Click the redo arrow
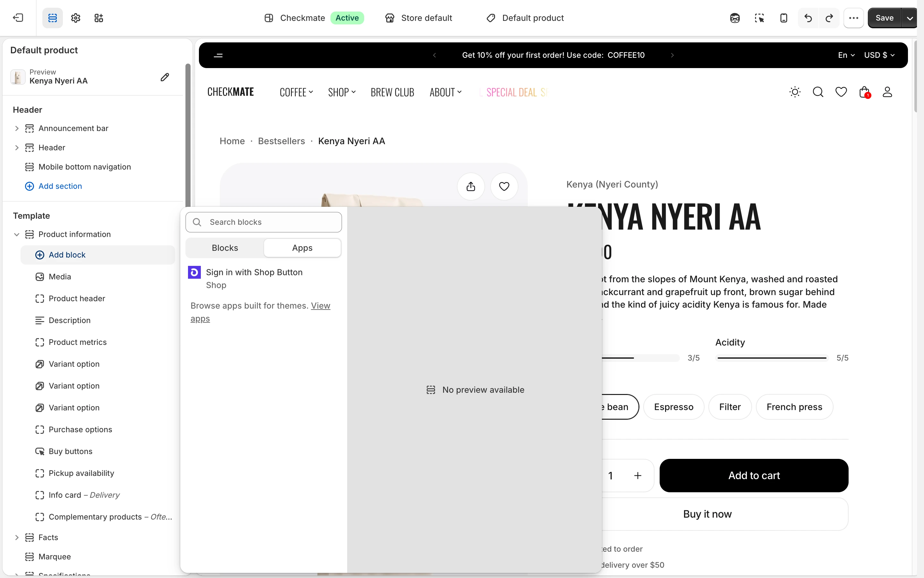The height and width of the screenshot is (578, 924). [x=829, y=18]
